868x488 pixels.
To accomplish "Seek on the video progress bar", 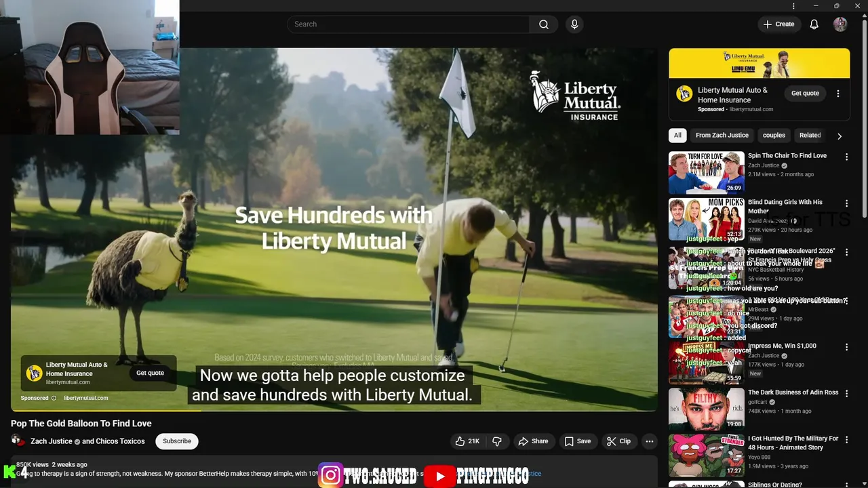I will (334, 410).
